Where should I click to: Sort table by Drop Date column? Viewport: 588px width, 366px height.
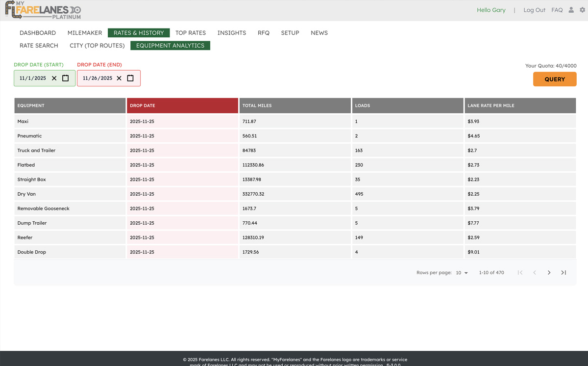[143, 105]
